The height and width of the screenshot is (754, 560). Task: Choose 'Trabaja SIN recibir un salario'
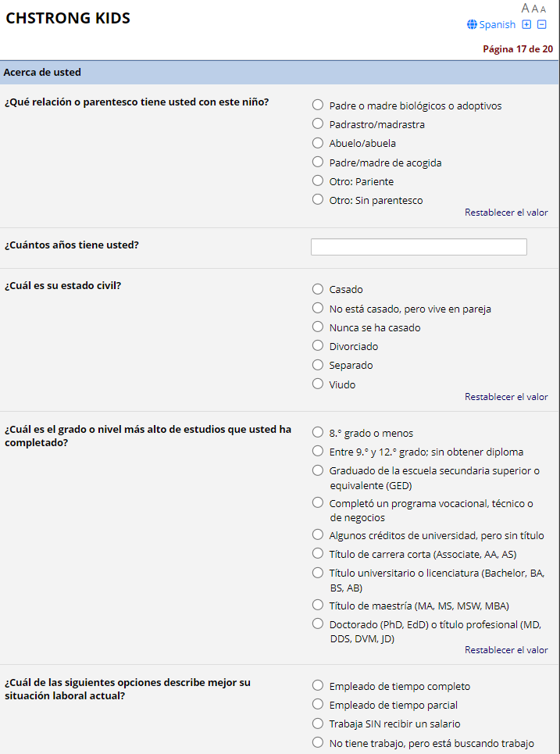tap(318, 724)
